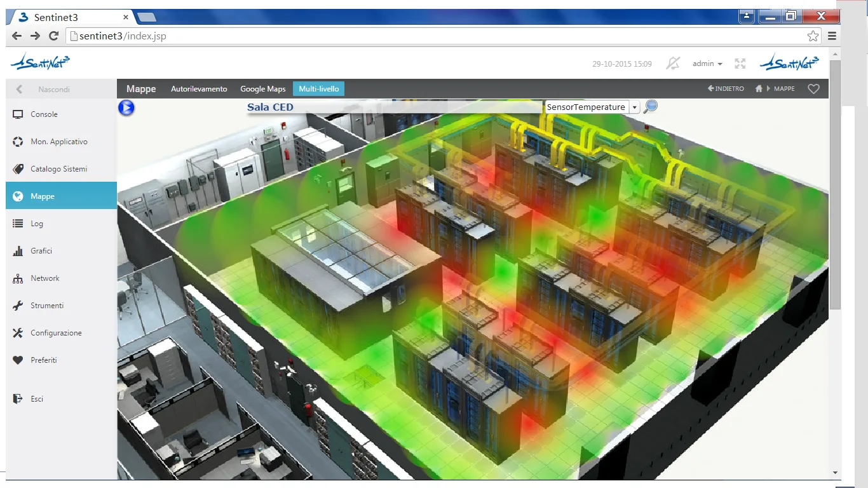
Task: Click the date 29-10-2015 15:09
Action: [622, 64]
